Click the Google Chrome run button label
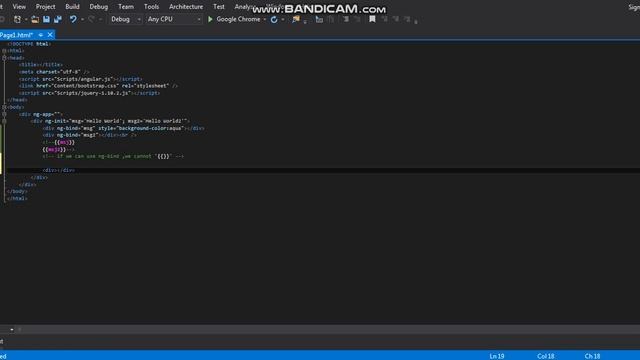 pyautogui.click(x=238, y=19)
